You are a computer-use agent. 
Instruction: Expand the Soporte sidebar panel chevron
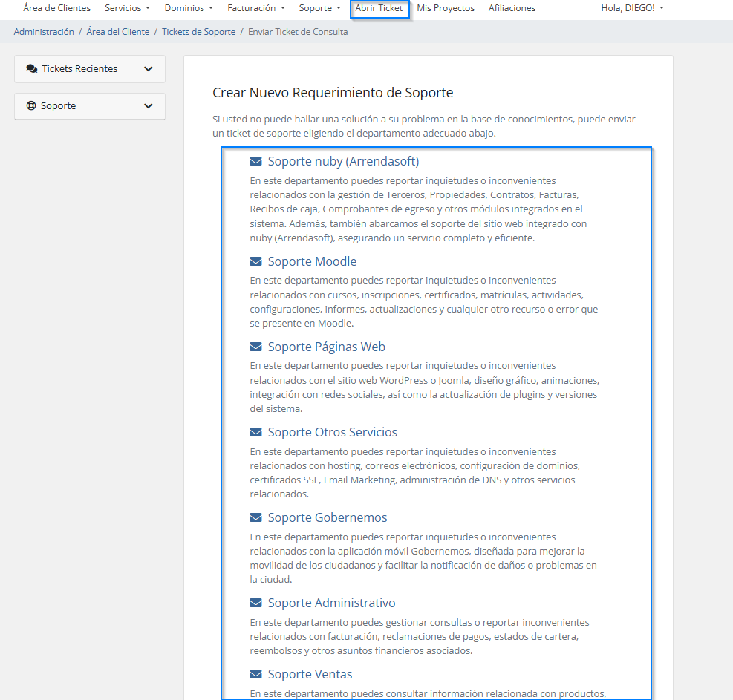click(149, 106)
